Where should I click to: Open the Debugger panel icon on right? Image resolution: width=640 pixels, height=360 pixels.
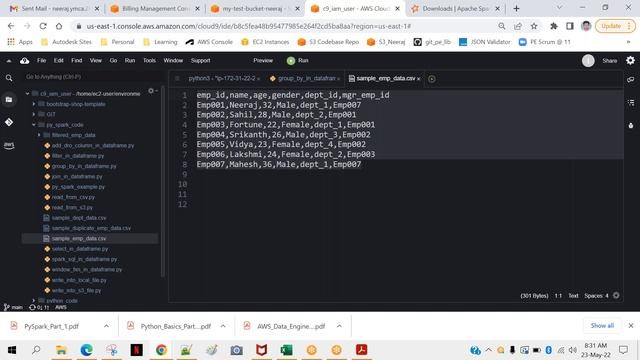[x=631, y=125]
